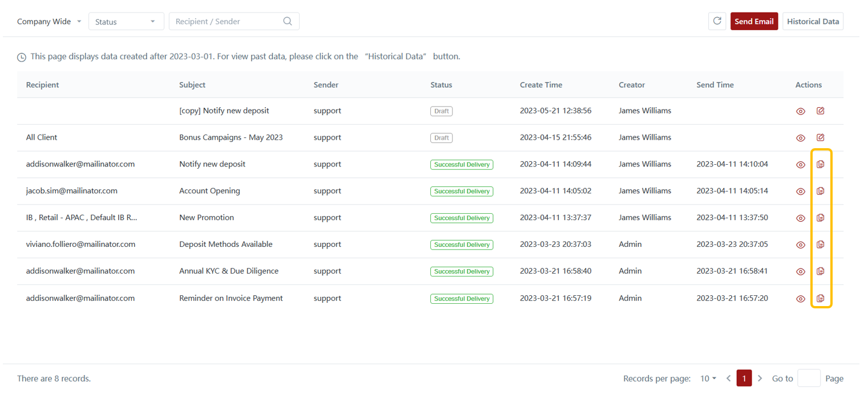Edit the '[copy] Notify new deposit' draft
The image size is (868, 395).
point(821,111)
